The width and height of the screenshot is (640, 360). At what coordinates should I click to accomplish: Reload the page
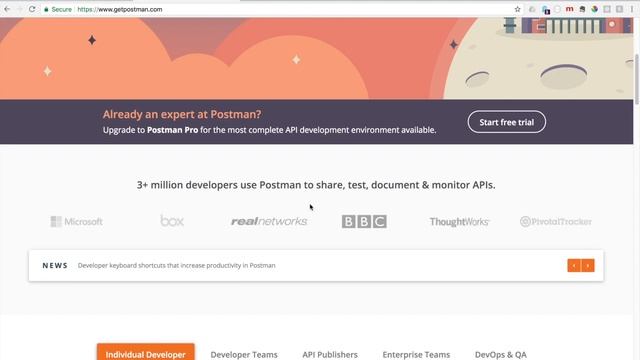pos(32,9)
